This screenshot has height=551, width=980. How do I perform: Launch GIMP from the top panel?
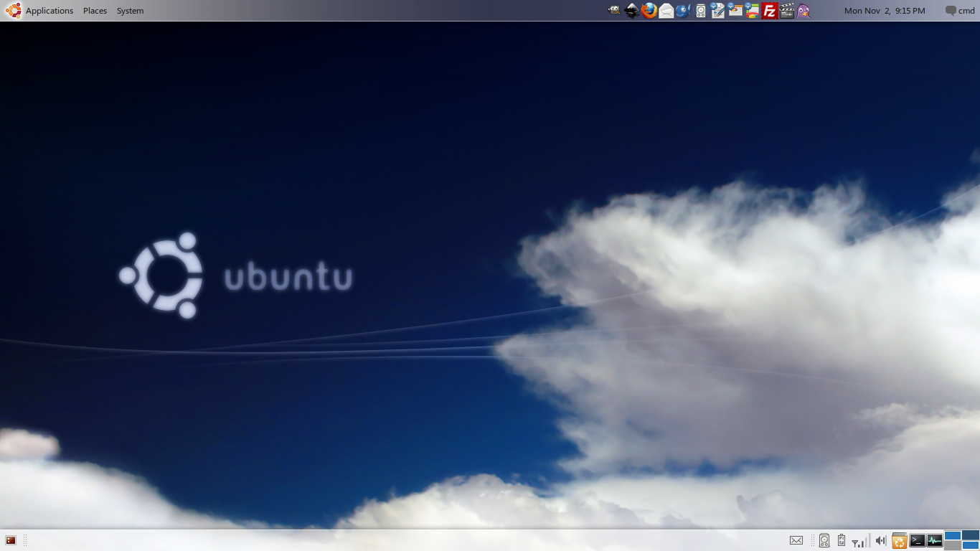click(615, 11)
